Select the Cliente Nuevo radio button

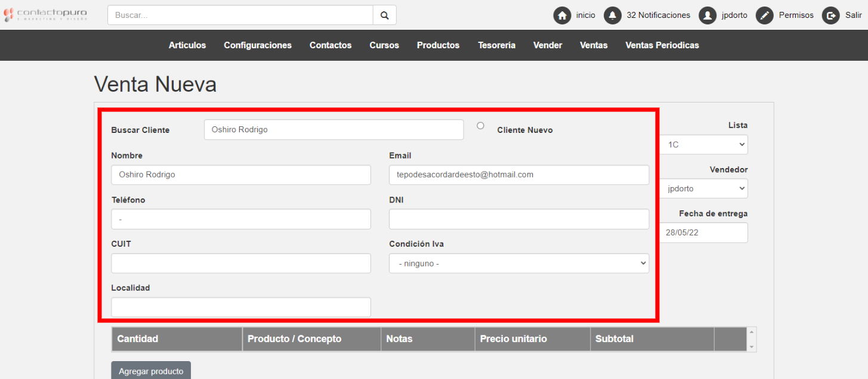480,126
